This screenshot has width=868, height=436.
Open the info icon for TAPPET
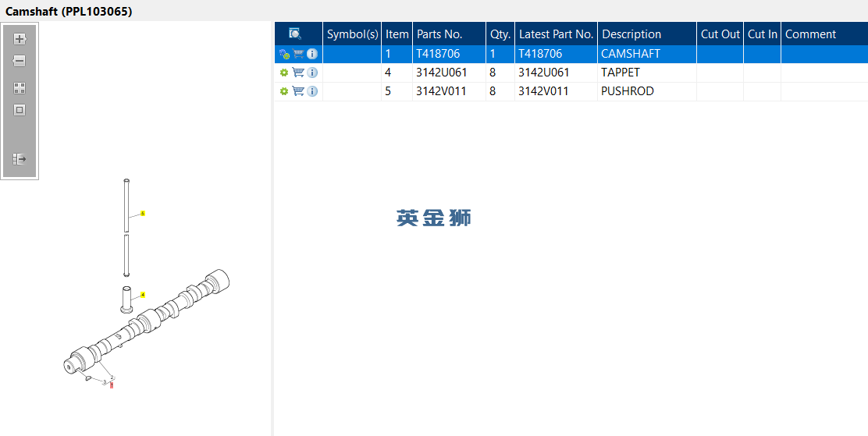coord(312,73)
